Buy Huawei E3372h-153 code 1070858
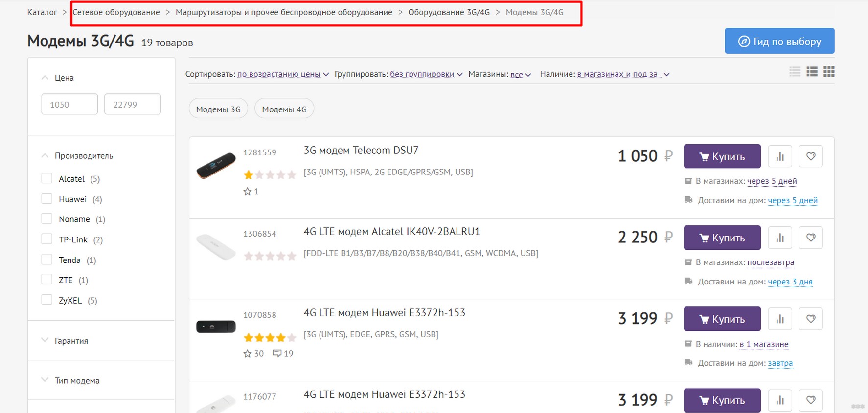The image size is (868, 413). 722,319
